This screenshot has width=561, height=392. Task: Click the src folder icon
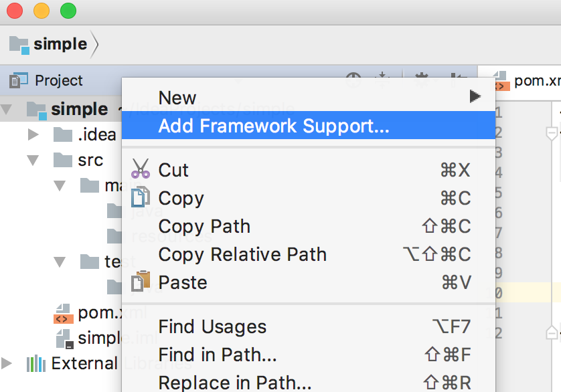coord(62,160)
